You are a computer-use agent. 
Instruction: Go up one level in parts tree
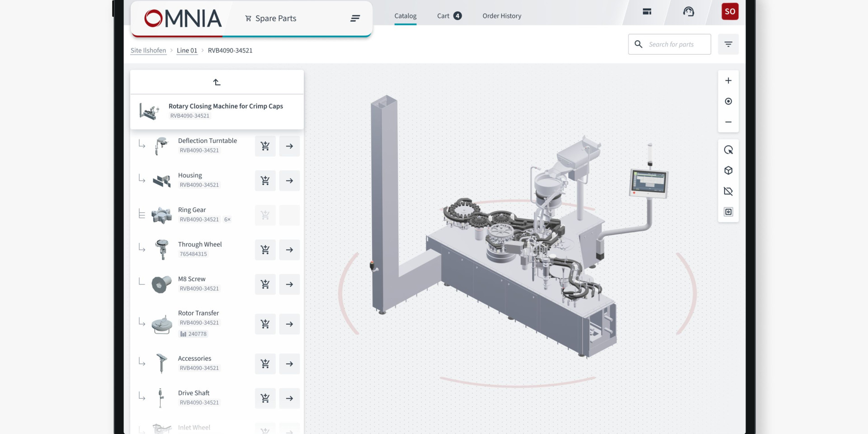tap(217, 82)
